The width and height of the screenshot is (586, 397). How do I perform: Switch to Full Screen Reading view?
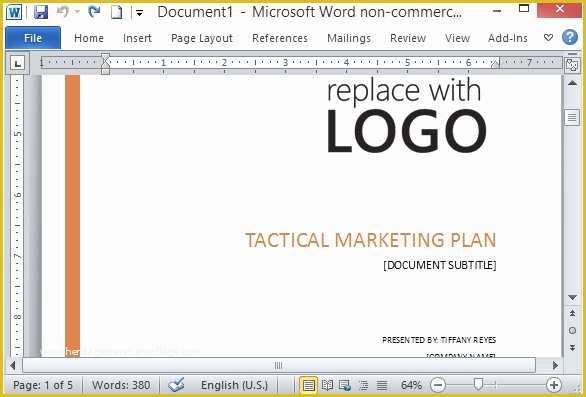[327, 385]
